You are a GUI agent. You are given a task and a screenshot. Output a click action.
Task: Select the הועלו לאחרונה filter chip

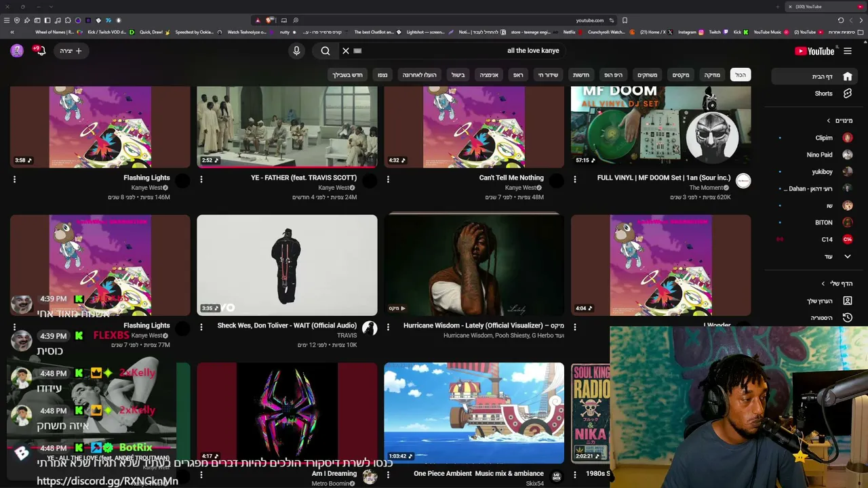click(420, 75)
